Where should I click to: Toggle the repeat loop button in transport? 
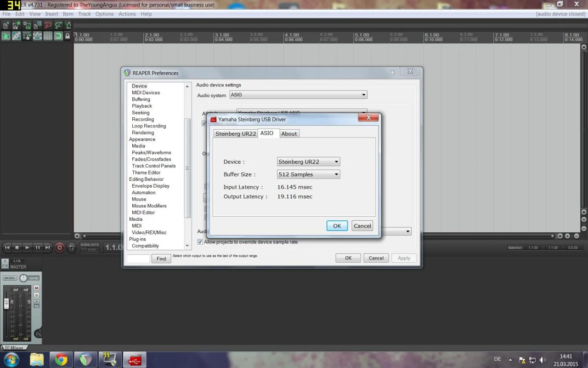click(71, 247)
